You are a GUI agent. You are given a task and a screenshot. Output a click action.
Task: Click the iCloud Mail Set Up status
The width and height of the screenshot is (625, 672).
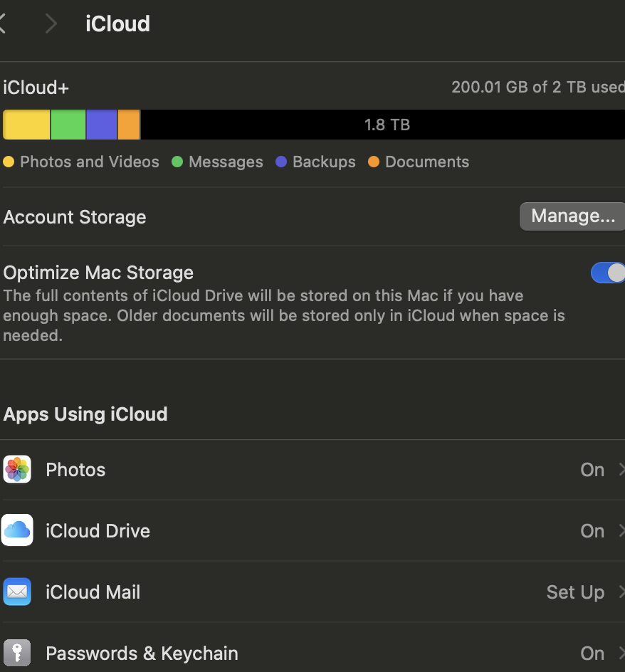coord(575,592)
